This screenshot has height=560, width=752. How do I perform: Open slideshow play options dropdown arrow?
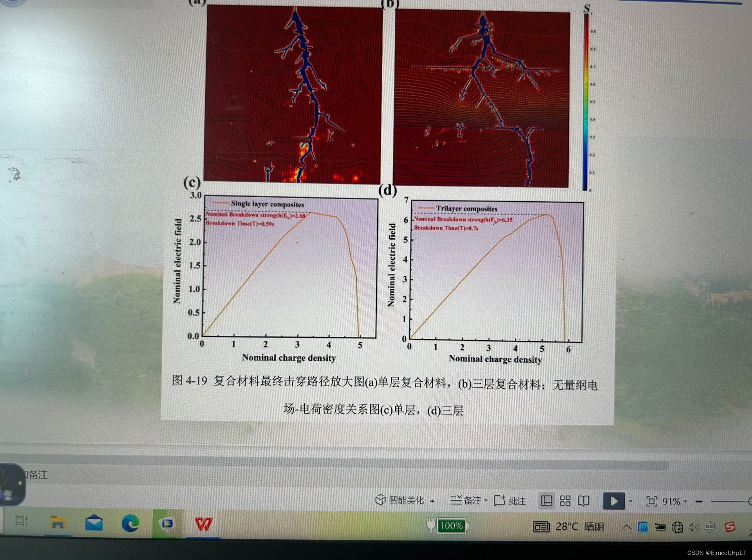(630, 501)
